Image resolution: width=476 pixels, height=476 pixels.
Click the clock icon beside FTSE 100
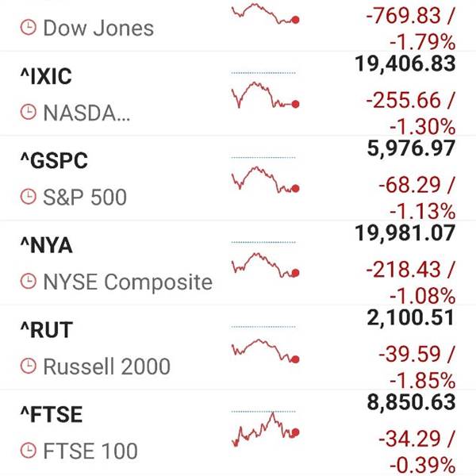click(29, 450)
